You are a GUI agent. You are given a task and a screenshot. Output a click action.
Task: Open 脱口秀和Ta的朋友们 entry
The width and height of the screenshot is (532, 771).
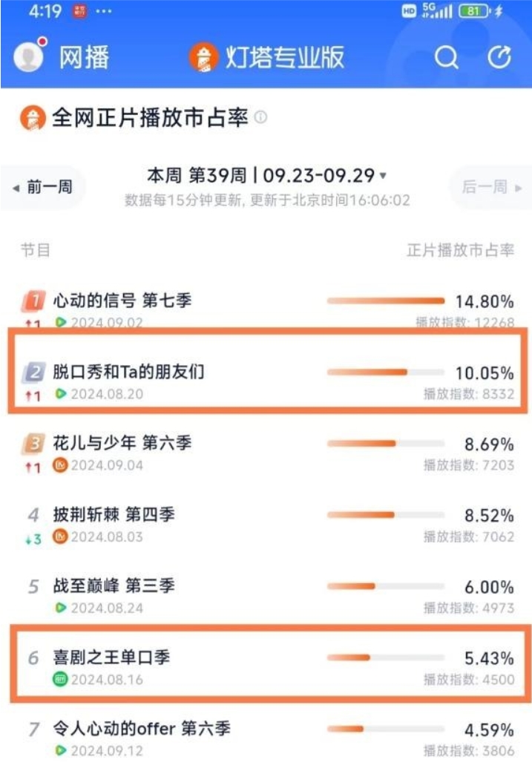click(x=128, y=372)
